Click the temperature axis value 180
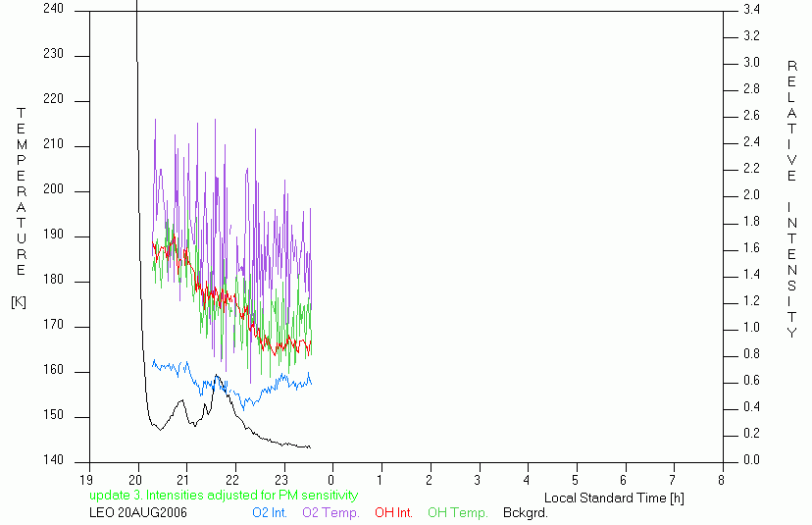Image resolution: width=812 pixels, height=525 pixels. click(53, 280)
